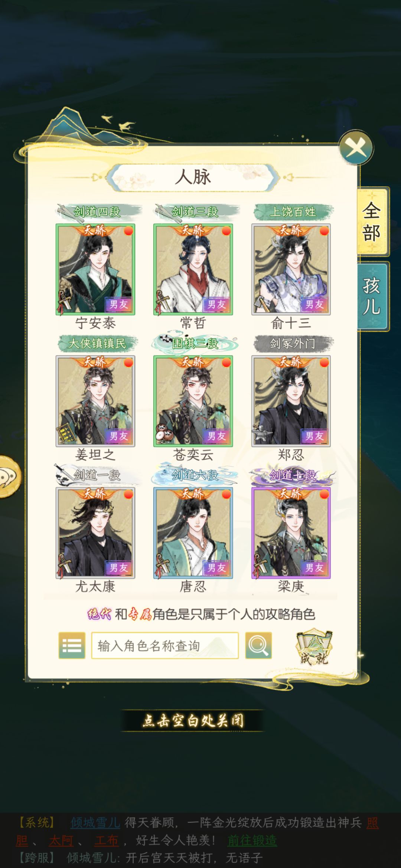Select 宁安泰 character portrait
The width and height of the screenshot is (401, 868).
(95, 269)
